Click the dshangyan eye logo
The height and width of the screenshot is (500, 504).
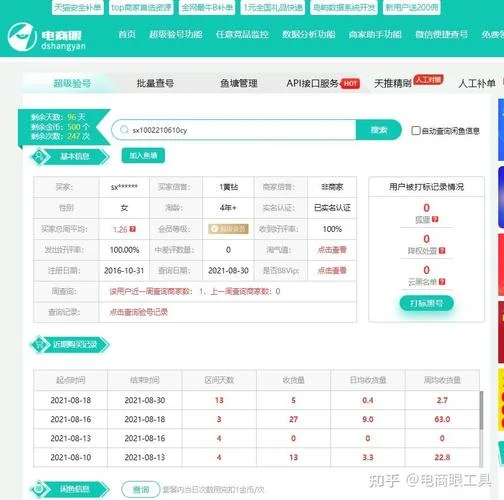22,37
